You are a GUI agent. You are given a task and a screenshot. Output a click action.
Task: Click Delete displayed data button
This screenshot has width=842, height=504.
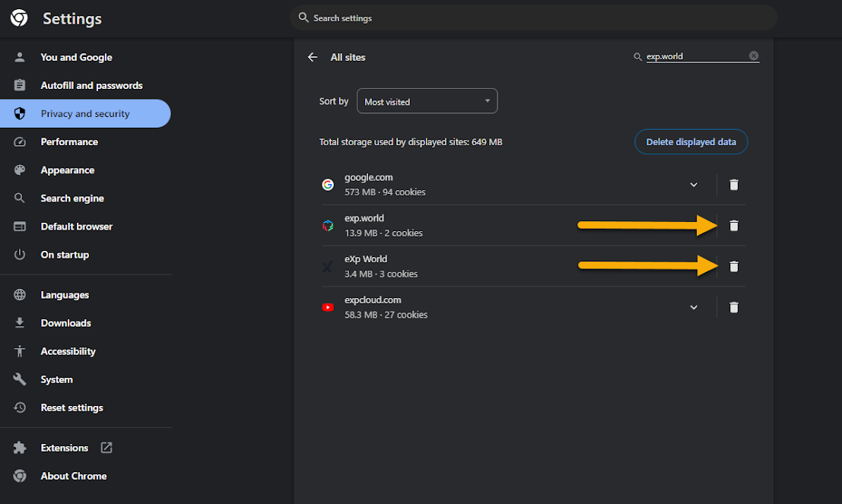691,141
